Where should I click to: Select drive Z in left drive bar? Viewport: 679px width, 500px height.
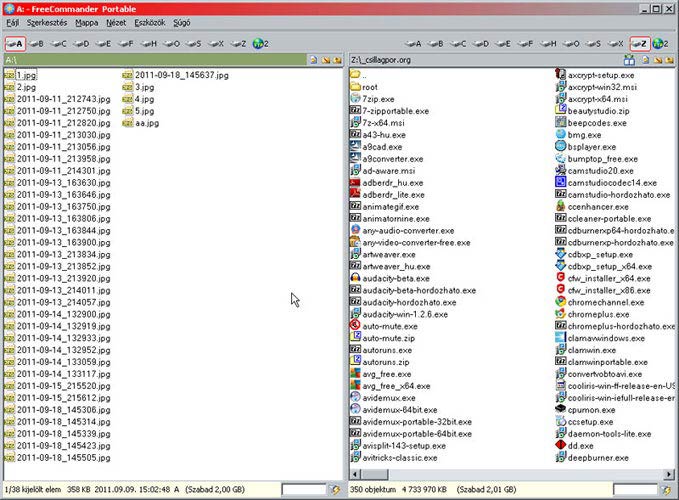[238, 44]
